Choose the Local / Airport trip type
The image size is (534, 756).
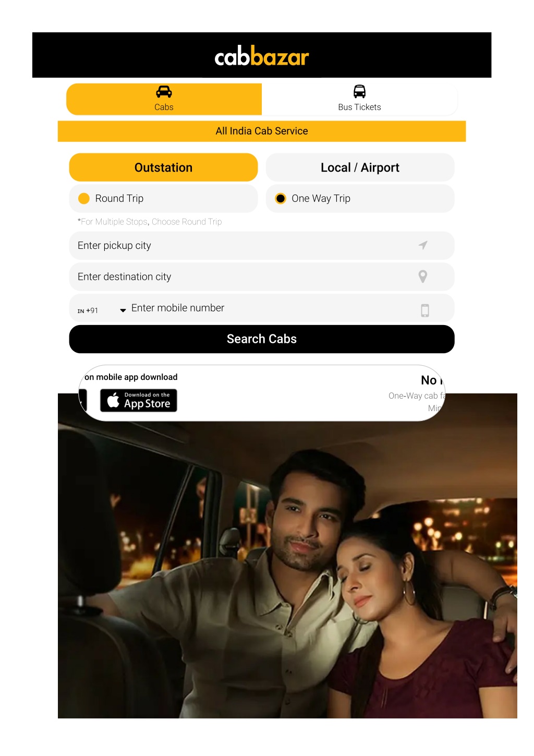pos(360,167)
